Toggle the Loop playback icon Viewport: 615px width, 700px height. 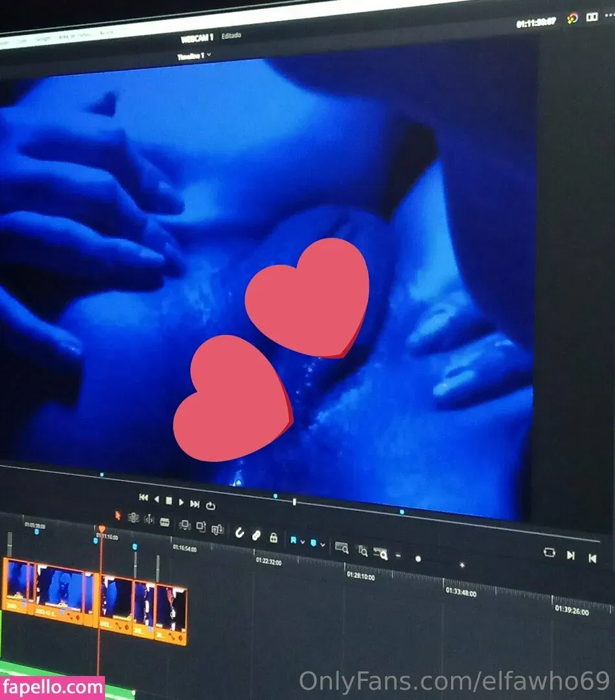pos(211,505)
